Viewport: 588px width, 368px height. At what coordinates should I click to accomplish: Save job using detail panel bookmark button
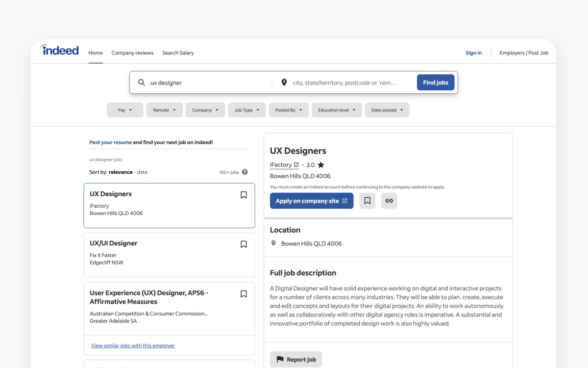click(x=367, y=201)
